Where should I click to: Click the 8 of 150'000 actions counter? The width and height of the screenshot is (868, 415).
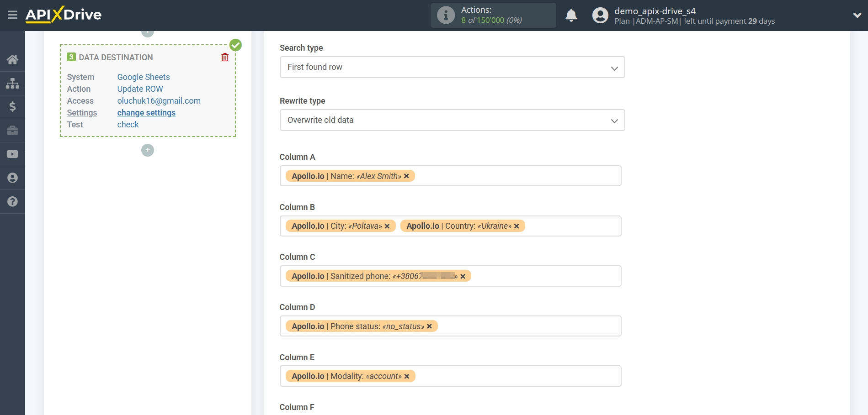(491, 20)
